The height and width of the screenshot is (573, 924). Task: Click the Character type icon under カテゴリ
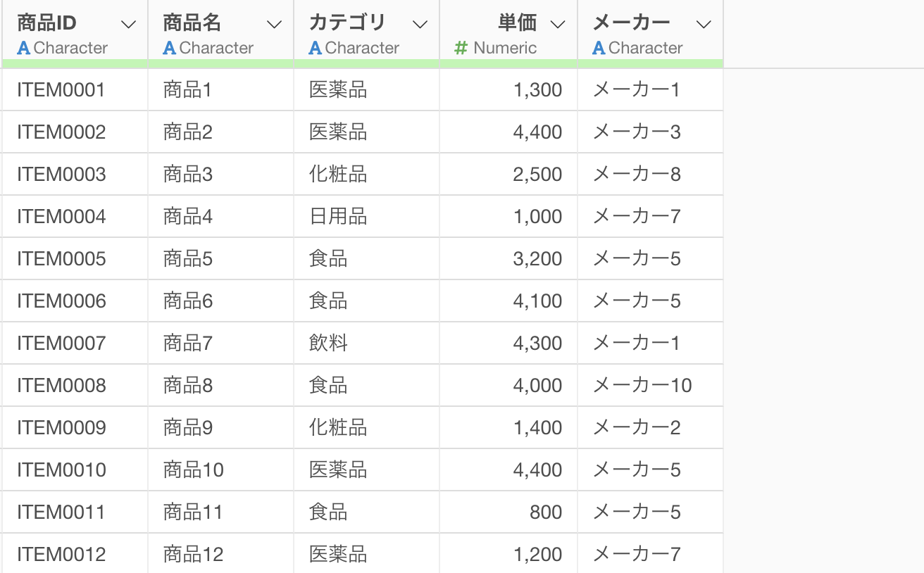coord(315,48)
